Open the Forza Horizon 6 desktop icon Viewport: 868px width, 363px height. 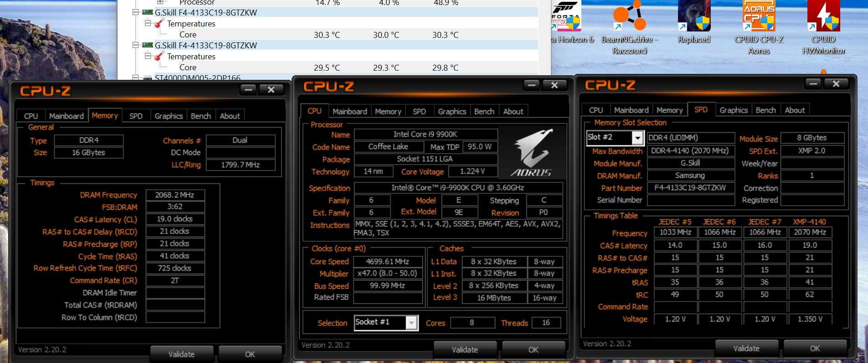click(x=572, y=23)
